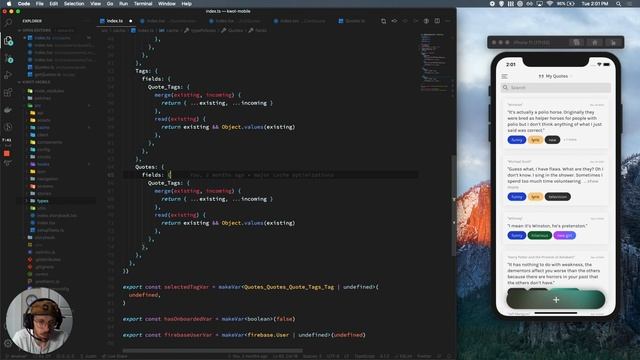This screenshot has width=640, height=360.
Task: Expand the node_modules folder
Action: click(x=49, y=91)
